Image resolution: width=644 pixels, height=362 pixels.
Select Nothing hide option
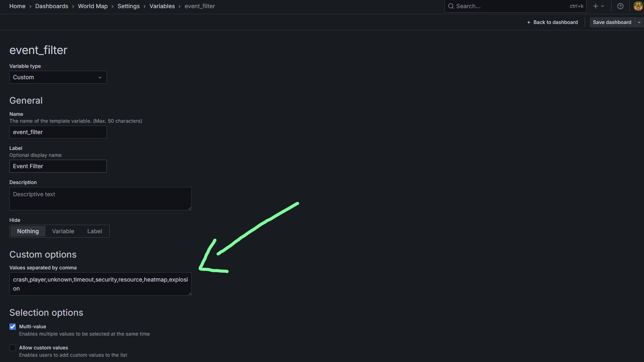28,231
